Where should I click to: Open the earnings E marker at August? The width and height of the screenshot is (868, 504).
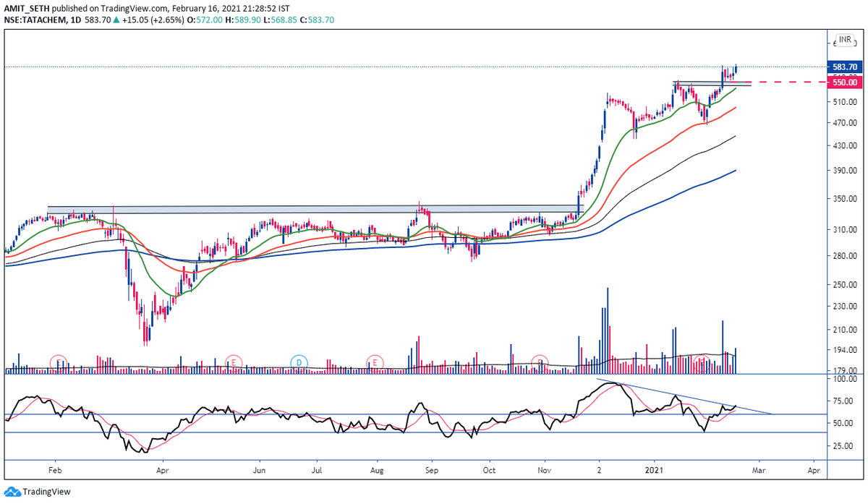pyautogui.click(x=374, y=362)
